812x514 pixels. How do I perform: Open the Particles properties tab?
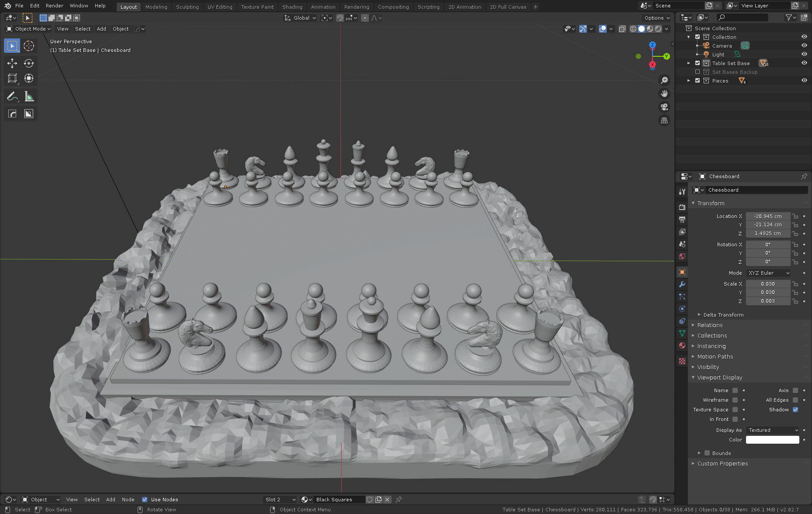682,297
